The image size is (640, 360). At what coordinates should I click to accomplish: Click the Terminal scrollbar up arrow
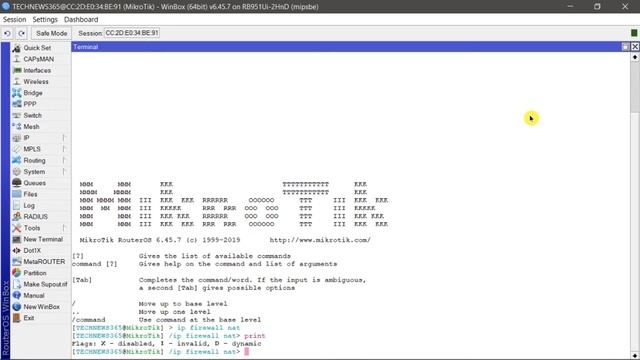(635, 58)
